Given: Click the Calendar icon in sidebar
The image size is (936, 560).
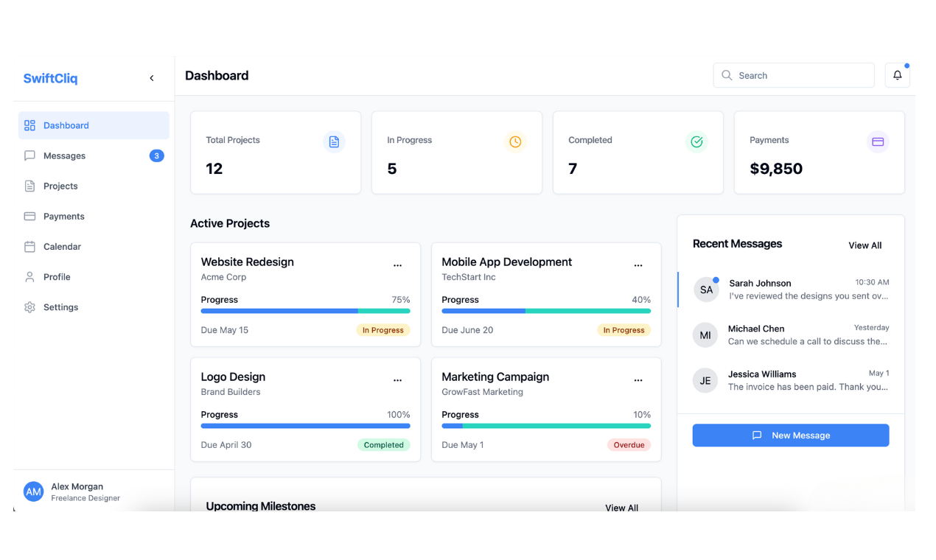Looking at the screenshot, I should 29,246.
